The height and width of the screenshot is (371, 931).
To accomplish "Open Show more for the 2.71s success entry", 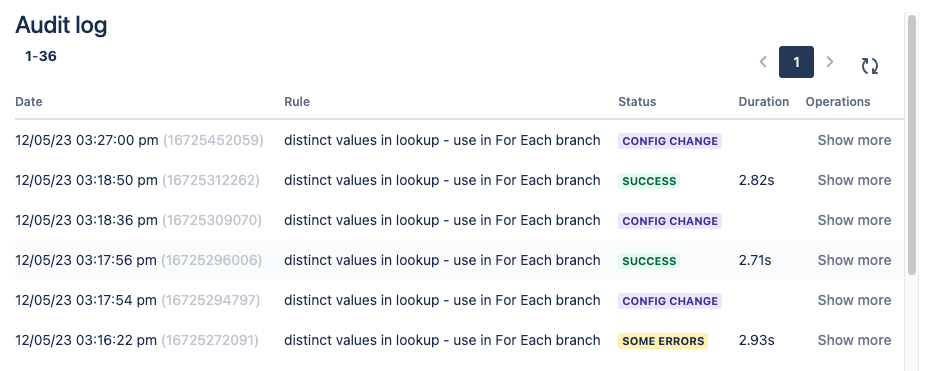I will tap(854, 260).
